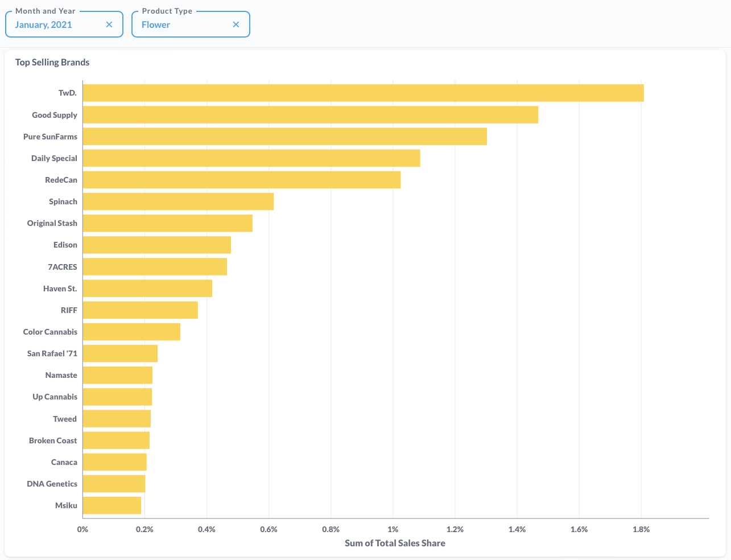This screenshot has width=731, height=560.
Task: Select the Canaca bar
Action: pos(114,462)
